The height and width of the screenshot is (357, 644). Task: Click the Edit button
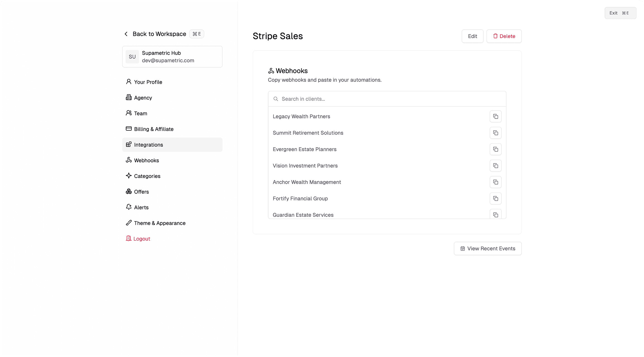[472, 36]
